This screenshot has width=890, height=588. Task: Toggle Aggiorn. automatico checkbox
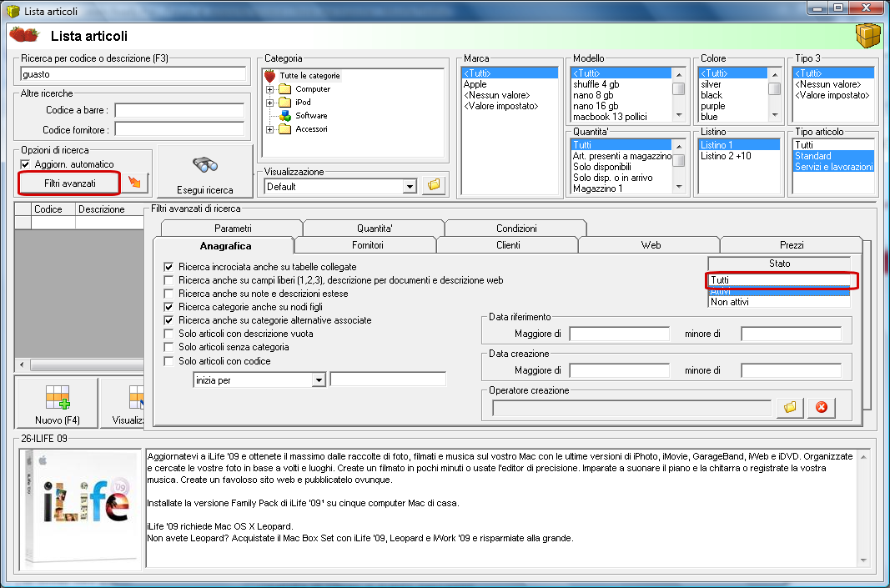(x=26, y=164)
